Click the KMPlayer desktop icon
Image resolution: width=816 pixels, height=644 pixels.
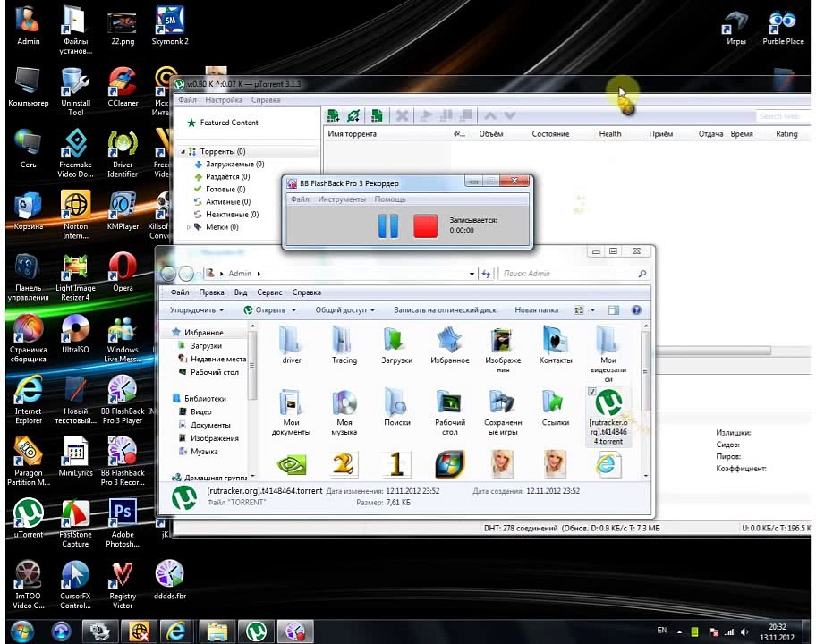pos(123,211)
